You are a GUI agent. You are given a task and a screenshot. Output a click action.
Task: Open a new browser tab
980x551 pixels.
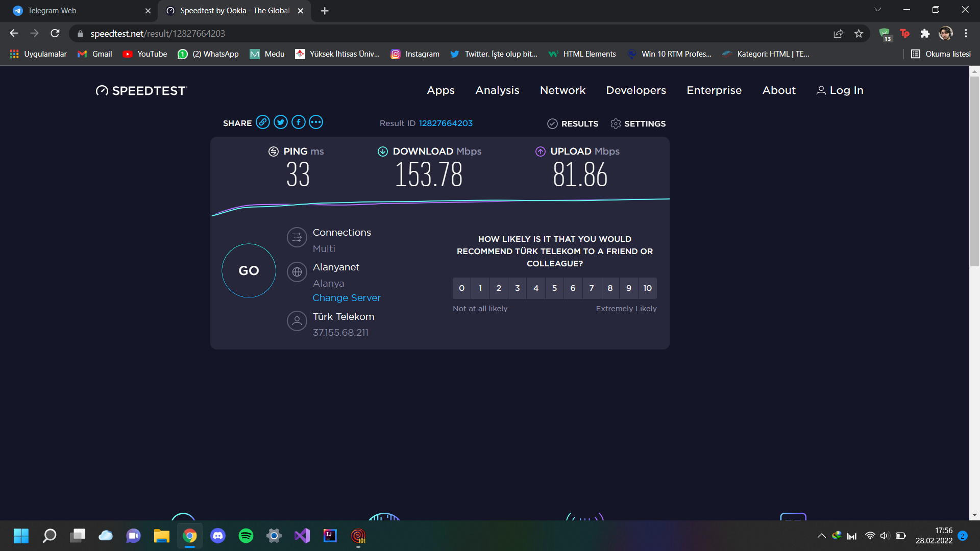coord(325,11)
